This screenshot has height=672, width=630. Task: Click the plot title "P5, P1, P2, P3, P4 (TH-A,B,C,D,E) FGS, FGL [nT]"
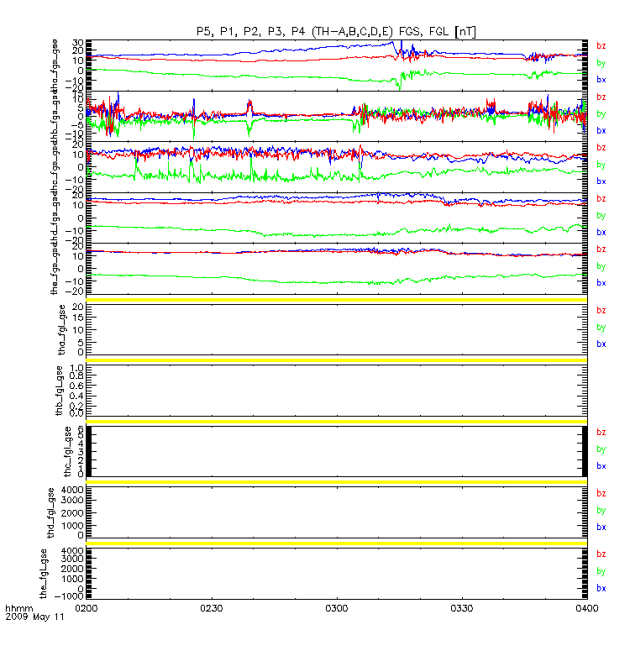click(336, 32)
